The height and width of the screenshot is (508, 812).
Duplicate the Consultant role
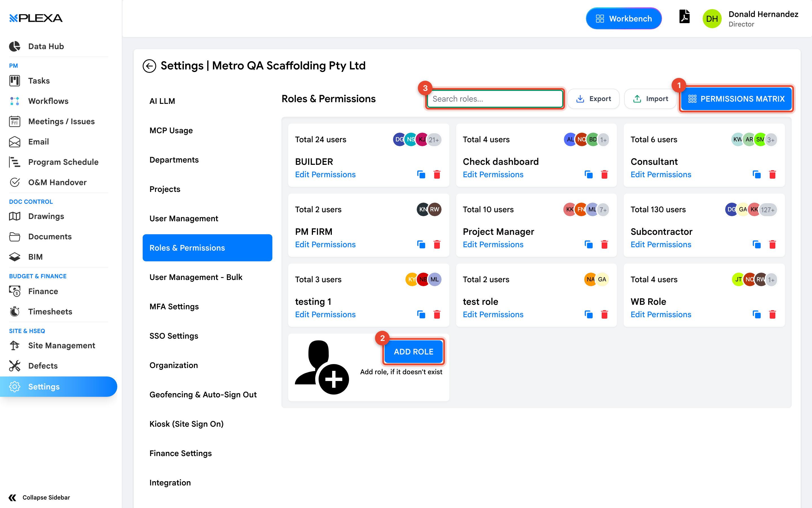757,174
